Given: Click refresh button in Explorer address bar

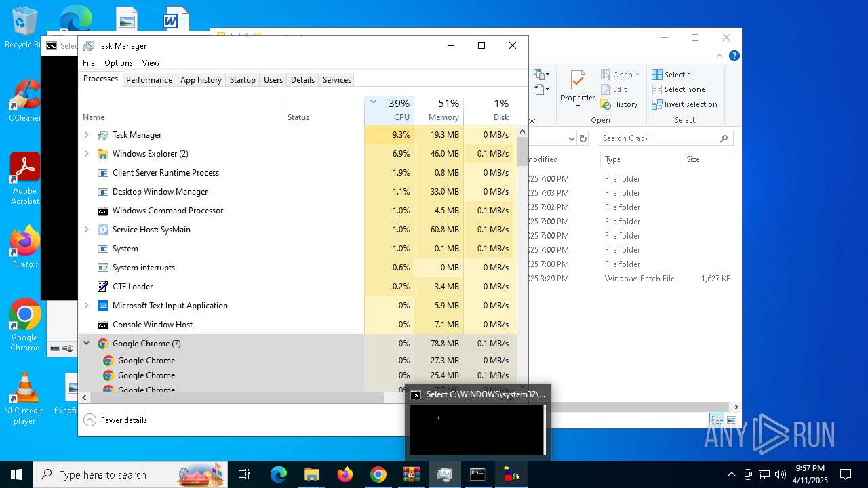Looking at the screenshot, I should [x=583, y=138].
